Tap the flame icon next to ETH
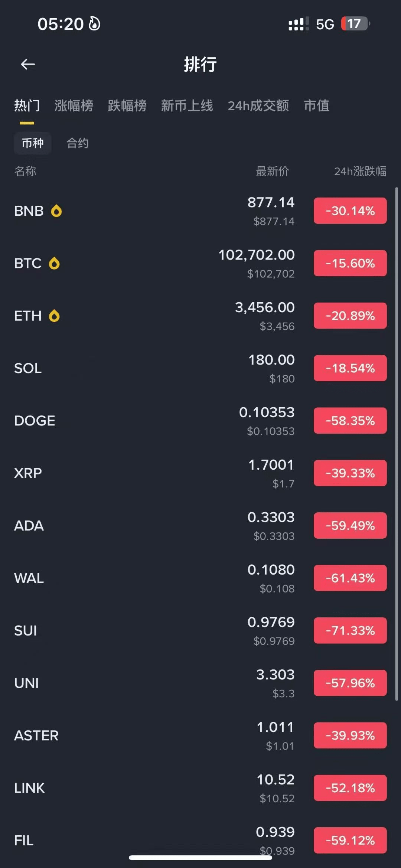401x868 pixels. (54, 316)
